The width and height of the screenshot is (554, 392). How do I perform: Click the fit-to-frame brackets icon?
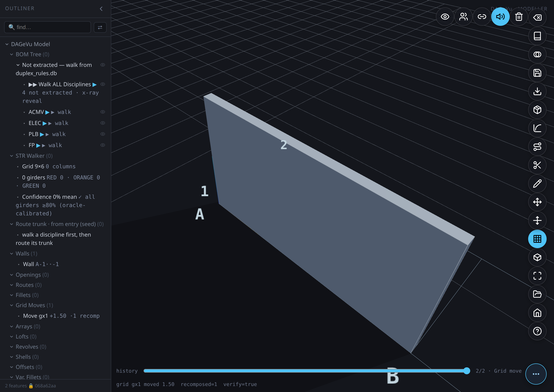tap(537, 276)
